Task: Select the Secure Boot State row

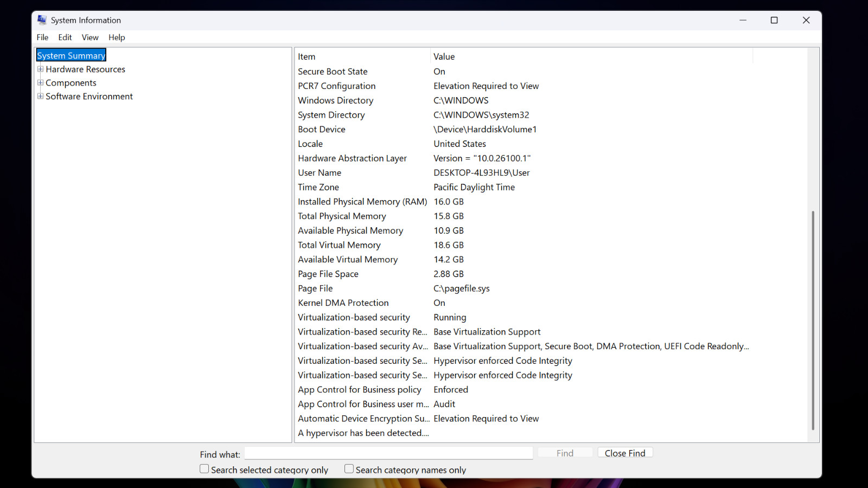Action: [524, 72]
